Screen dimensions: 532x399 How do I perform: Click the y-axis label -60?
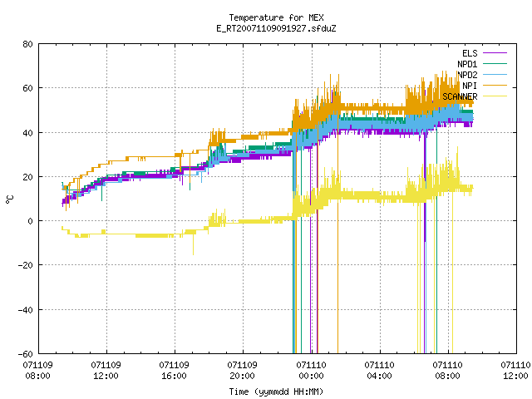coord(26,354)
